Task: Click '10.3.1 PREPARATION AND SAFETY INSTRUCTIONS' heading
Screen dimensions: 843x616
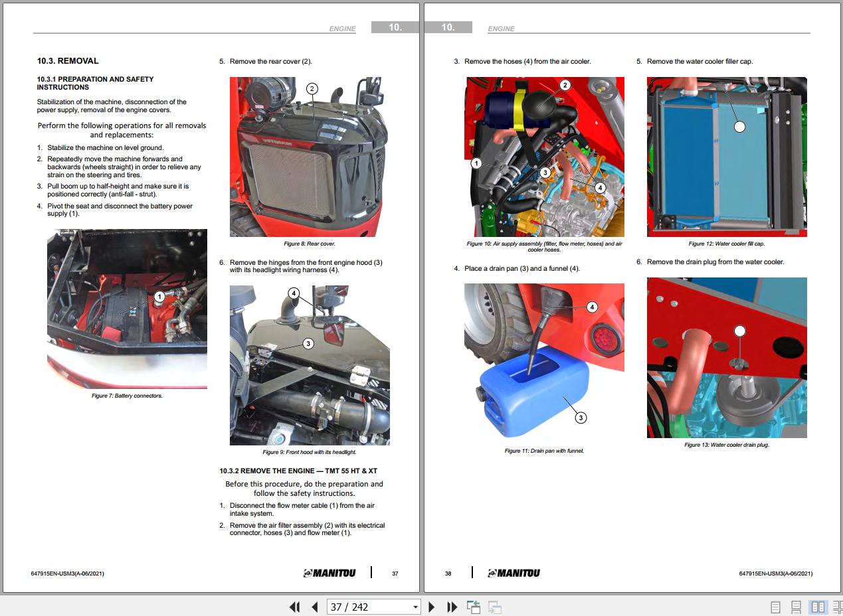Action: [95, 83]
